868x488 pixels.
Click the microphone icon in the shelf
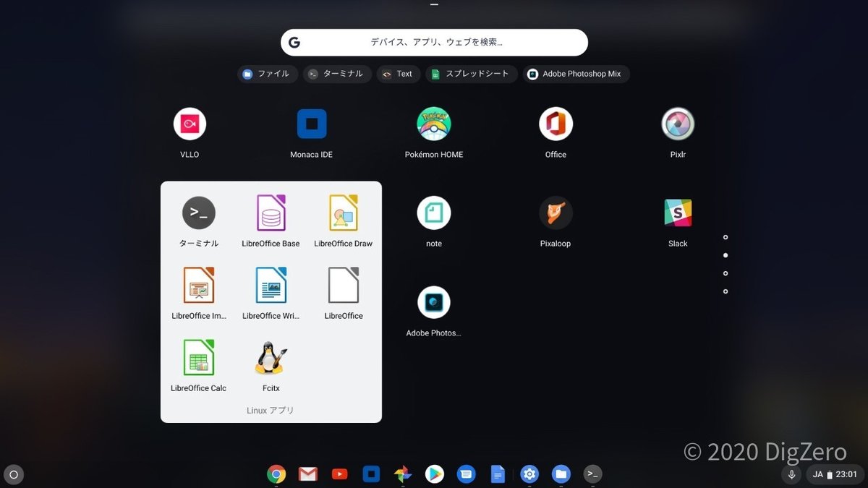point(792,474)
